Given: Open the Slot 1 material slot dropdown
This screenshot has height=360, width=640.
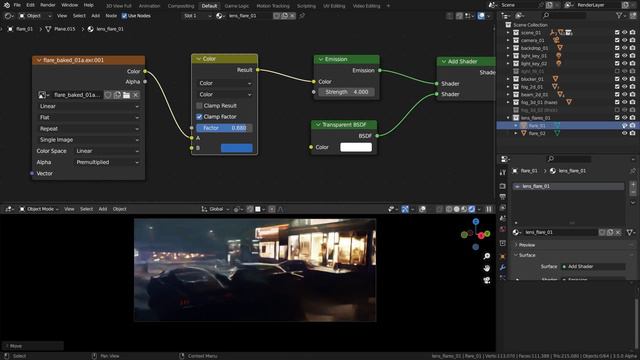Looking at the screenshot, I should (197, 16).
